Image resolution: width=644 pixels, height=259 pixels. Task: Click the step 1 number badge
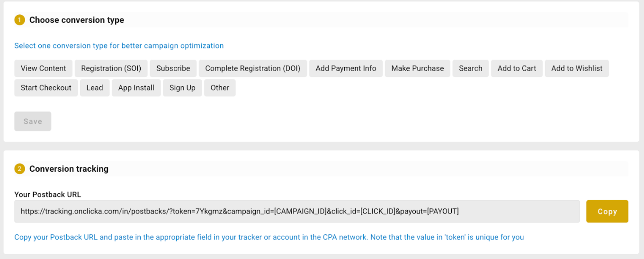tap(19, 20)
